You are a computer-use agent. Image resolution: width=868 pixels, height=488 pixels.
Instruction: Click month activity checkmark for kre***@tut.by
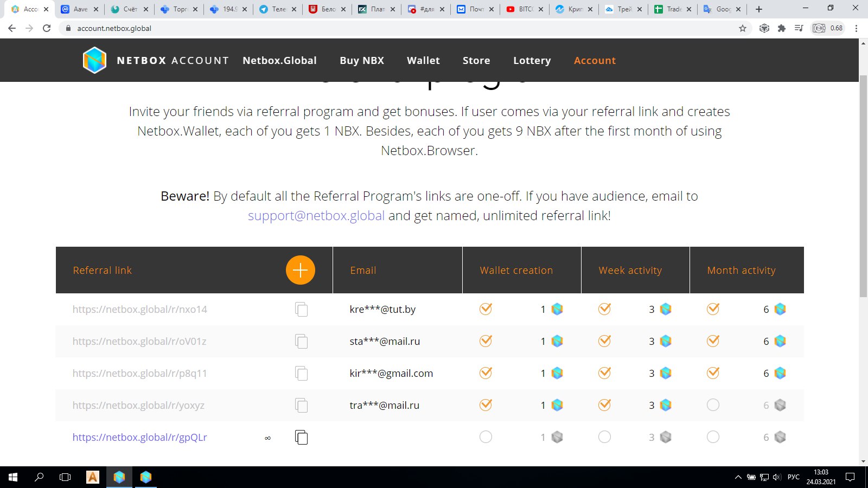coord(713,309)
